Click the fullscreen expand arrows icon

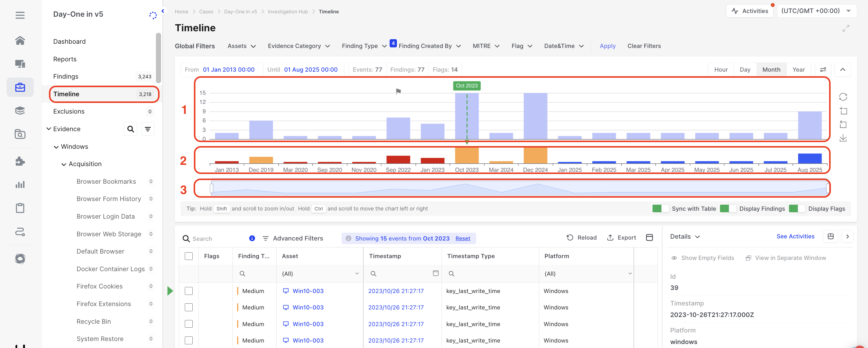tap(846, 28)
